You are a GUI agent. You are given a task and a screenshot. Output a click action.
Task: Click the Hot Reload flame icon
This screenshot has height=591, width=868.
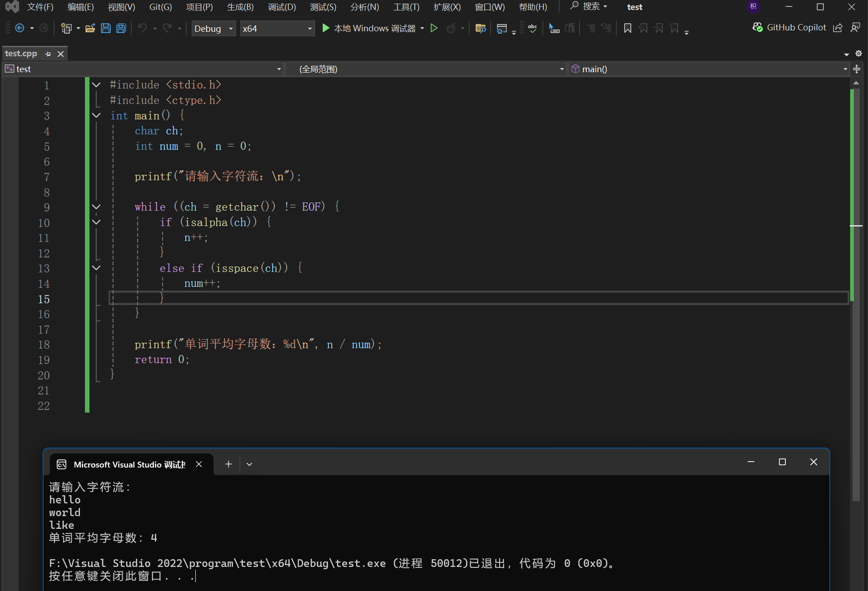pos(451,28)
